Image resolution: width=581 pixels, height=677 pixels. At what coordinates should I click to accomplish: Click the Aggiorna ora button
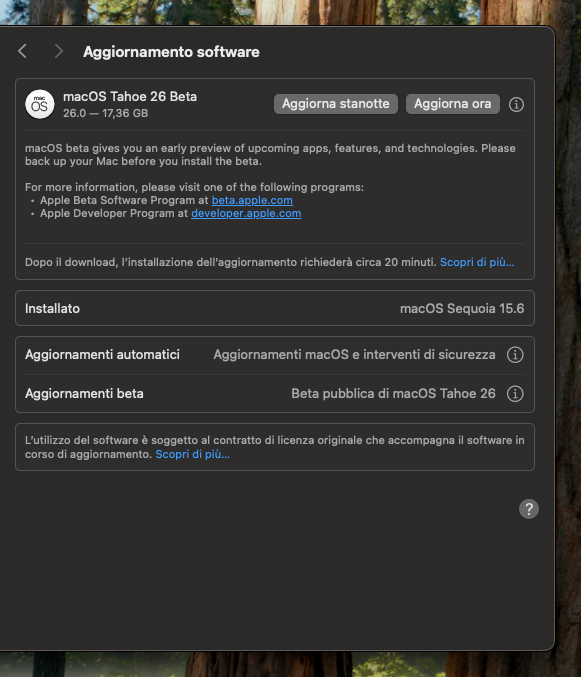(453, 104)
